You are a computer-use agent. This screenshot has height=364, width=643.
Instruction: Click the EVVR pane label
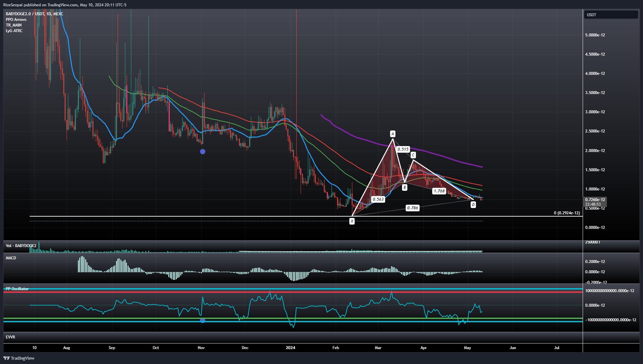(10, 337)
